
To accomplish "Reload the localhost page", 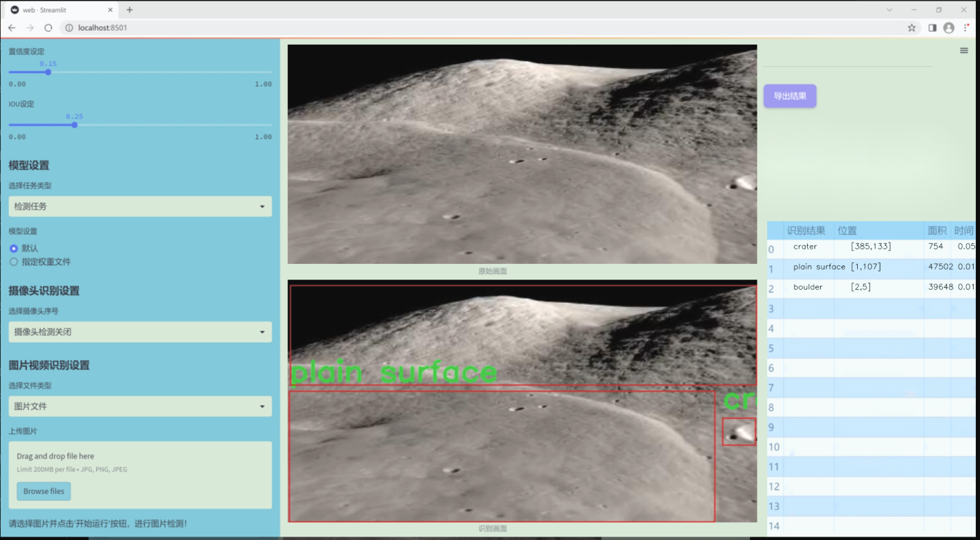I will pyautogui.click(x=48, y=27).
